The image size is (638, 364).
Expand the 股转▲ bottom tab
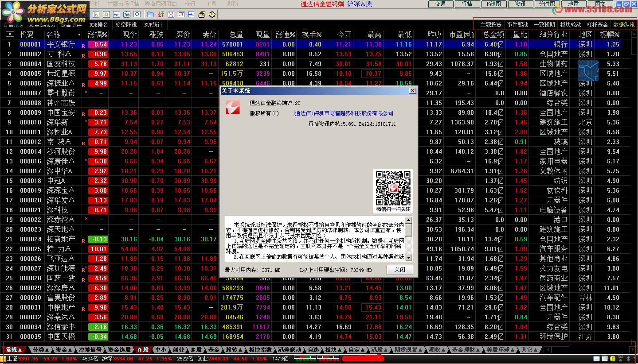235,349
